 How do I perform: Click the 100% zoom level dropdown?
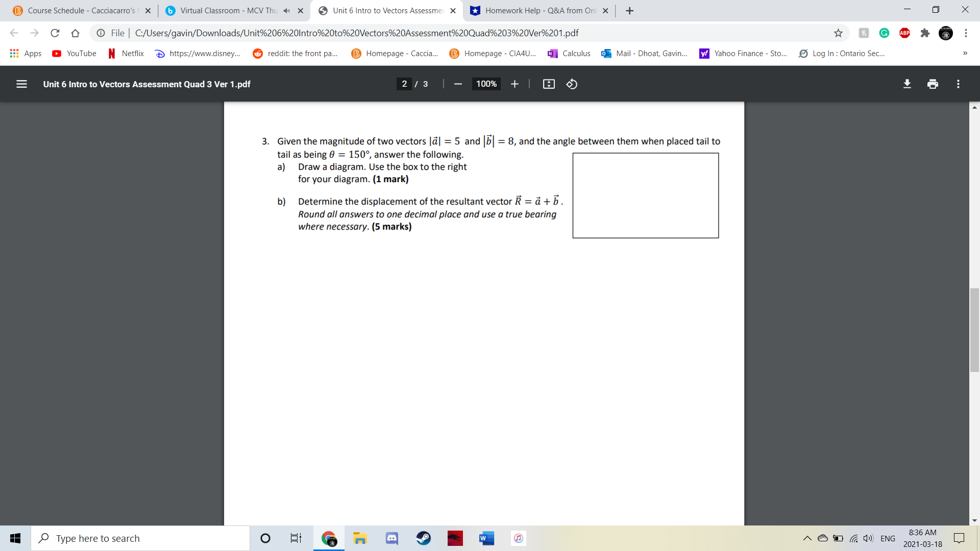point(485,84)
